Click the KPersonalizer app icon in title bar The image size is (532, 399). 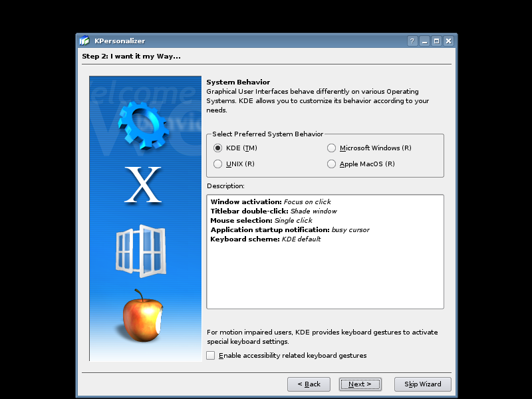(x=84, y=41)
